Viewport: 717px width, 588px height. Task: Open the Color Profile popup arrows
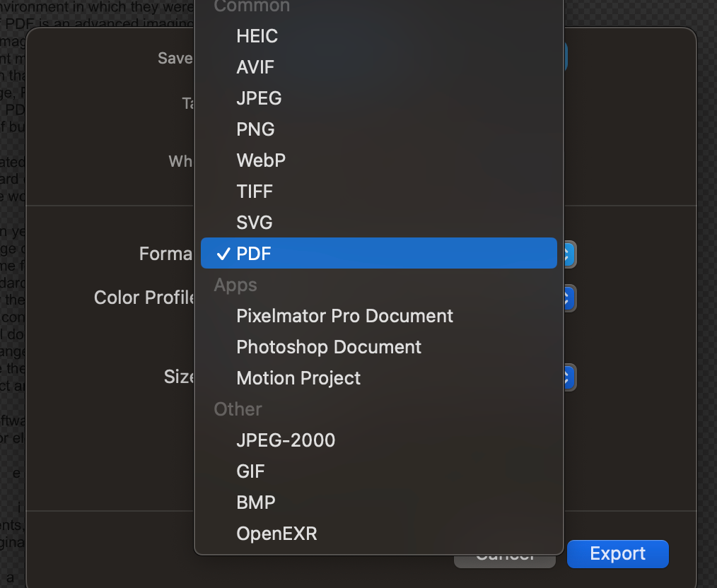pyautogui.click(x=569, y=298)
